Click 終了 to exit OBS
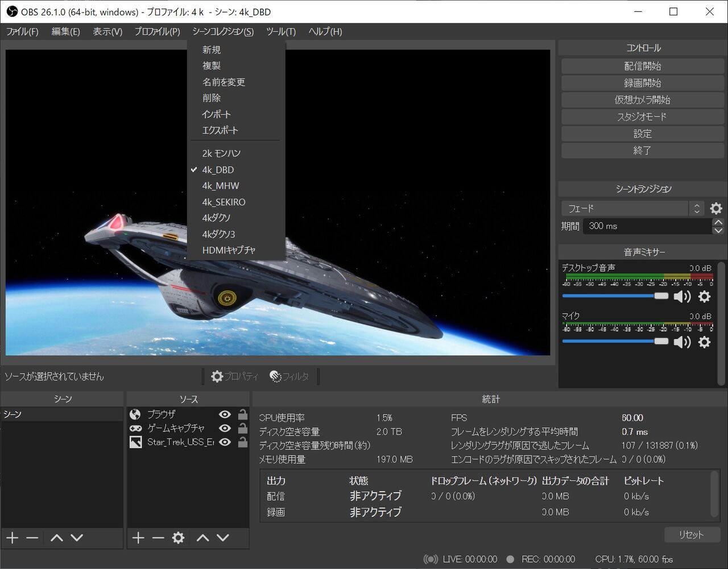This screenshot has width=728, height=569. point(642,151)
